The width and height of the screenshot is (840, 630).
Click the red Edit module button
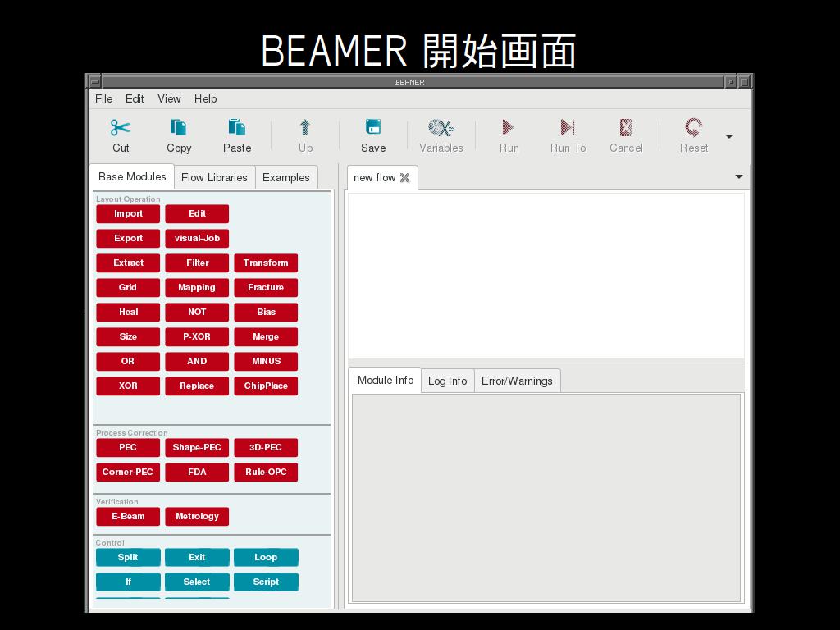[197, 214]
